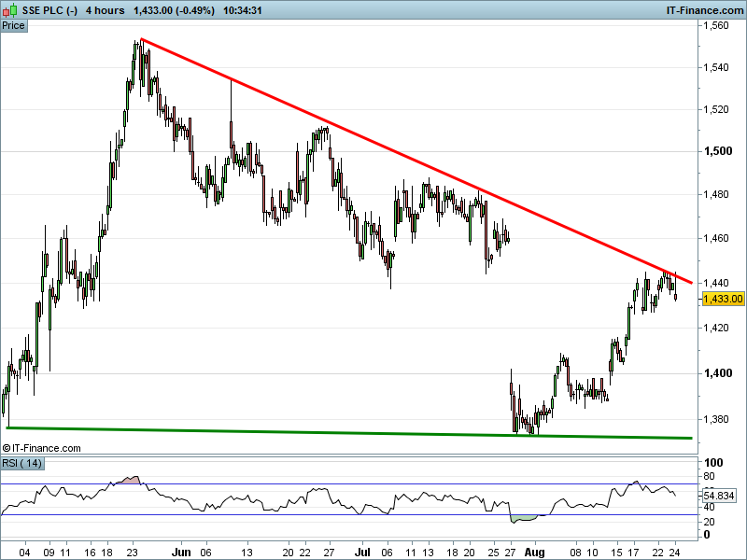
Task: Click the Jul month label on time axis
Action: (x=362, y=553)
